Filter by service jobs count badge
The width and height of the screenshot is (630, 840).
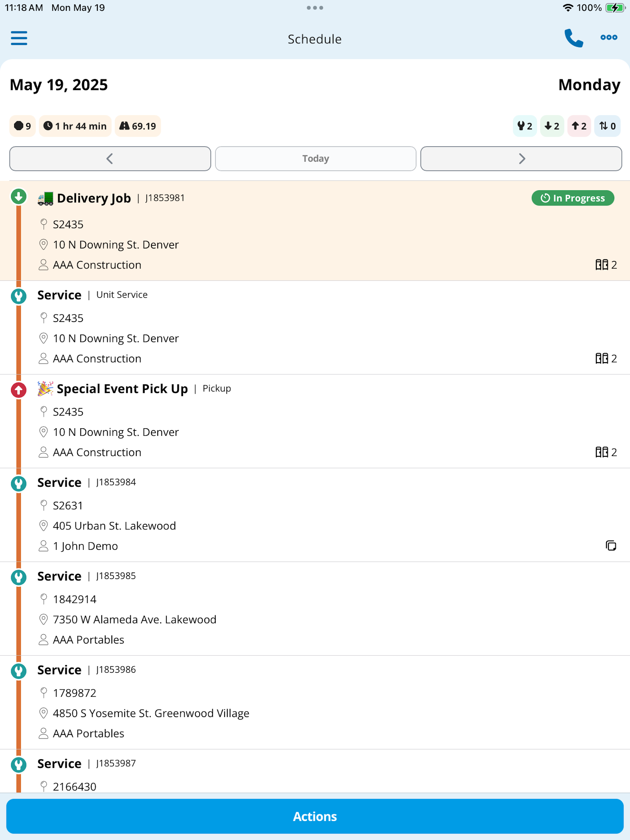pos(525,126)
